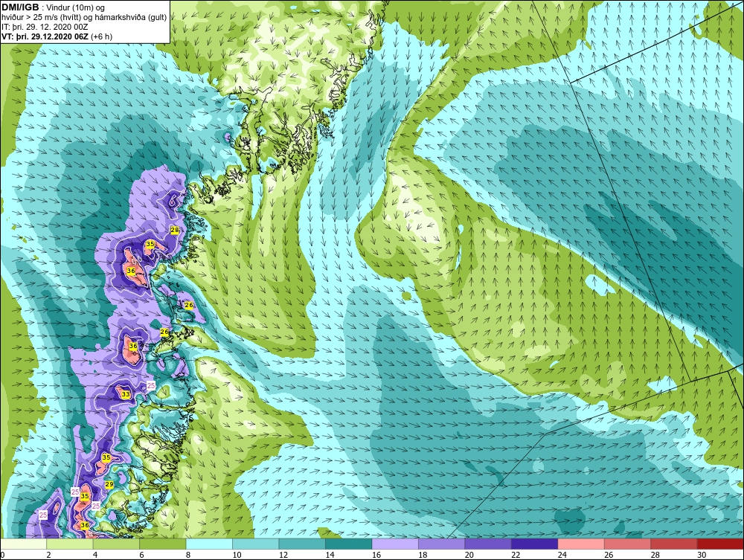Image resolution: width=744 pixels, height=560 pixels.
Task: Pick the purple 18–20 m/s legend swatch
Action: pos(442,544)
